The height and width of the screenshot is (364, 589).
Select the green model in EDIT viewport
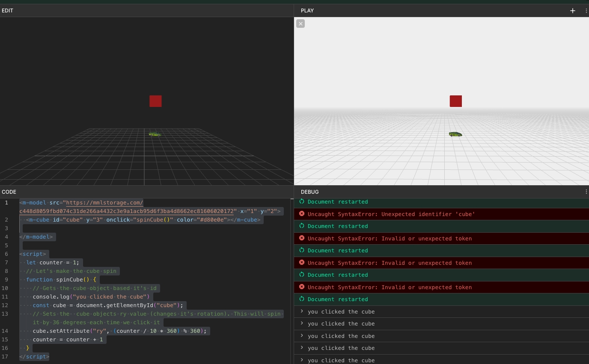click(155, 134)
